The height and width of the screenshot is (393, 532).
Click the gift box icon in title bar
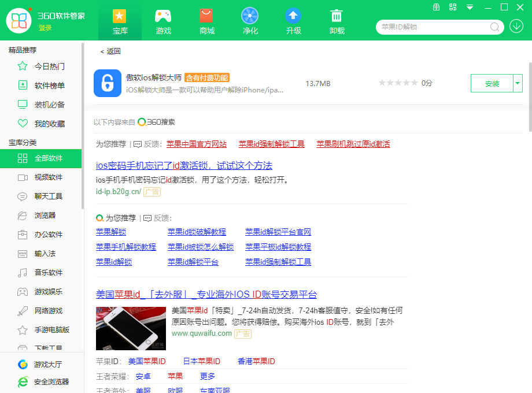coord(436,8)
